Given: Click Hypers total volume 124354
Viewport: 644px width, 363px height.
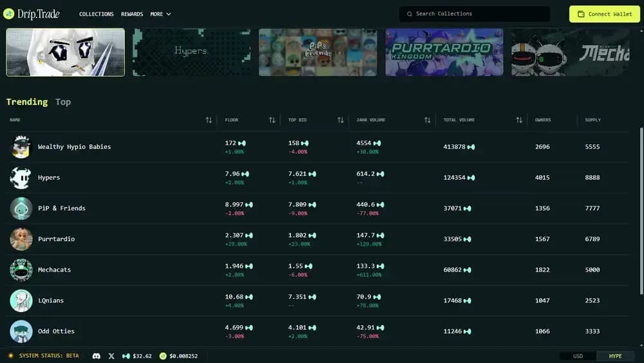Looking at the screenshot, I should click(454, 177).
